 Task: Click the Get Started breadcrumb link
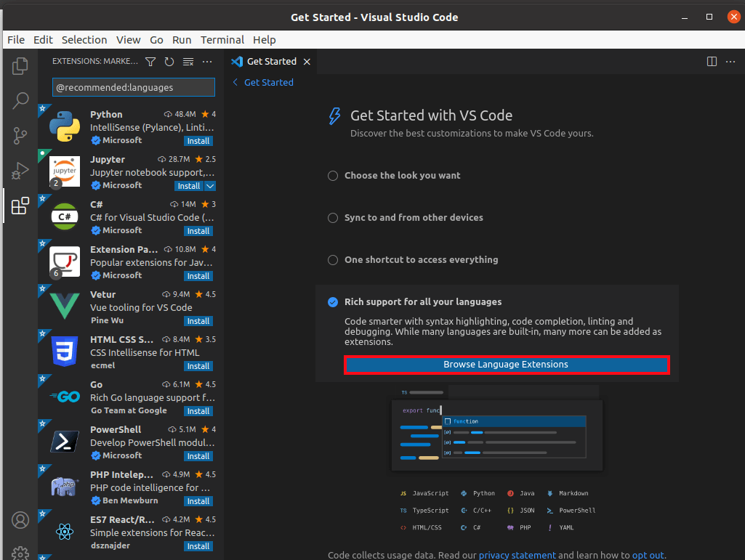click(x=268, y=83)
